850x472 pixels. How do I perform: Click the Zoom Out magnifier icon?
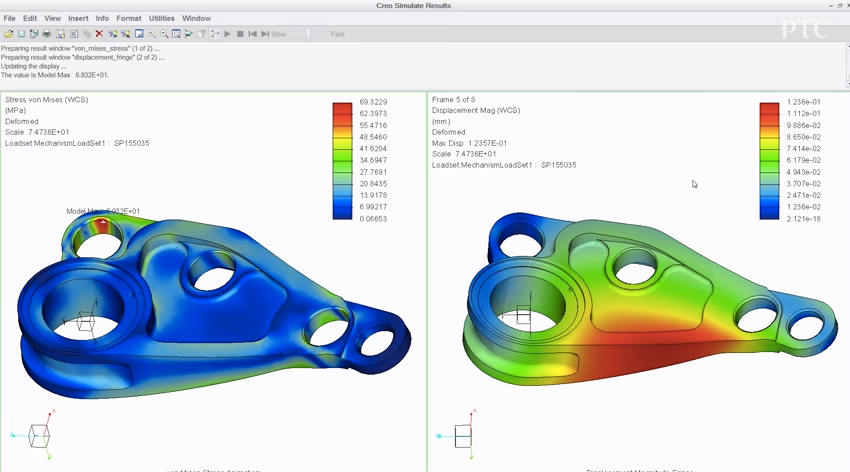tap(164, 34)
